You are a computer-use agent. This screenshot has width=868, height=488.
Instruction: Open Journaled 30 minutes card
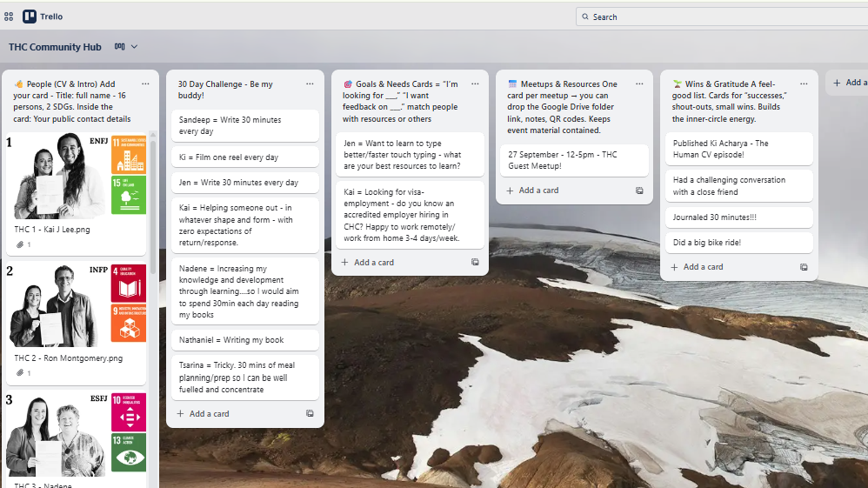pos(739,217)
